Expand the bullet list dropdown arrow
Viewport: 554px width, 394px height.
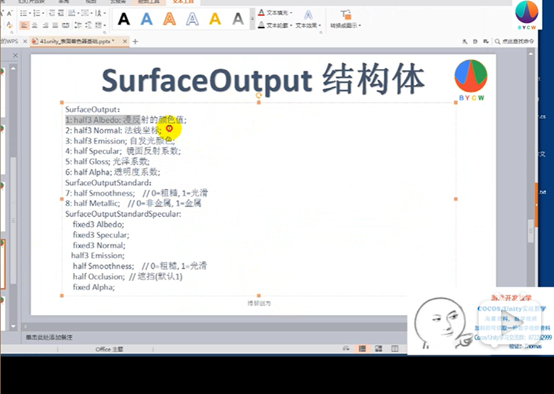pos(29,13)
